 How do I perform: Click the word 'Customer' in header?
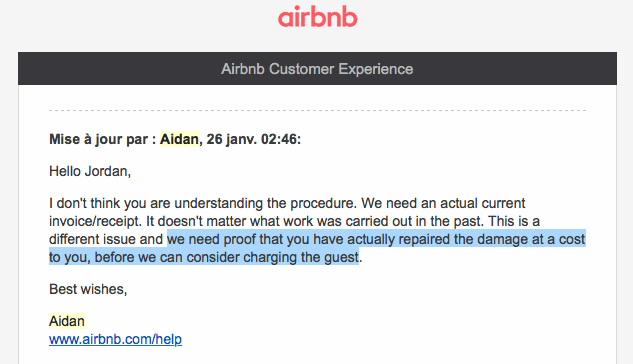pos(301,69)
